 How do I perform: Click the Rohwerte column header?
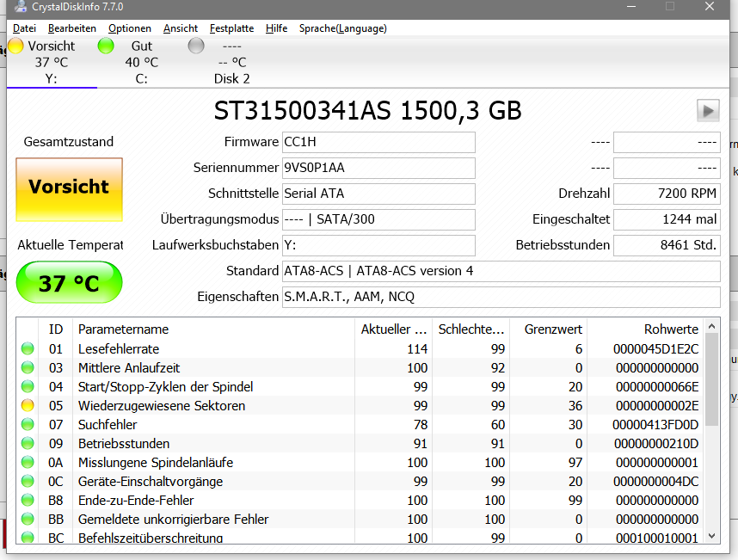tap(645, 329)
